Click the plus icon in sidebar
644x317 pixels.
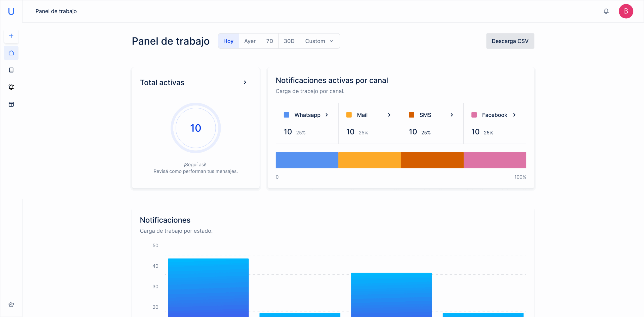11,36
